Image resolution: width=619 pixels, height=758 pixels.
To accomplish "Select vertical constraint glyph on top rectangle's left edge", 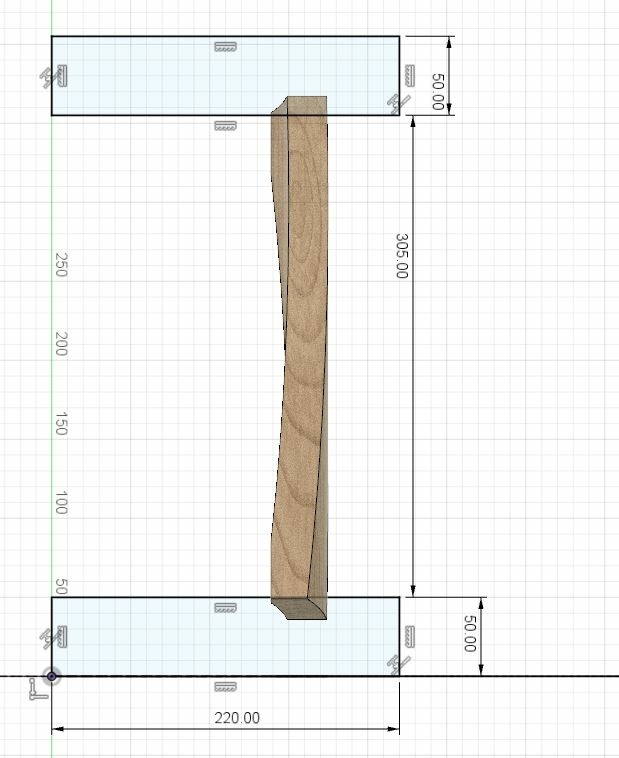I will (x=62, y=76).
